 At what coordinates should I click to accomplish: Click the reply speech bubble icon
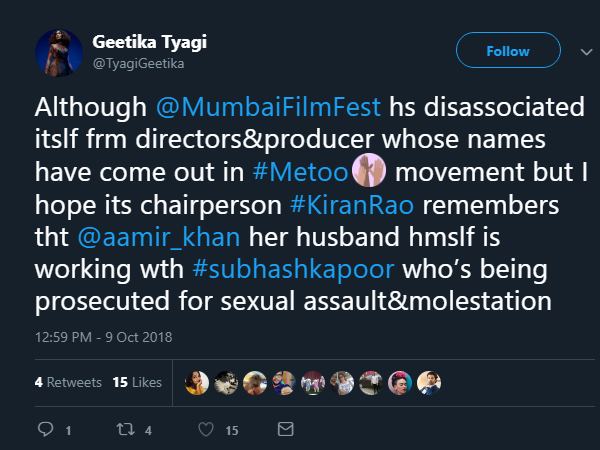click(44, 431)
